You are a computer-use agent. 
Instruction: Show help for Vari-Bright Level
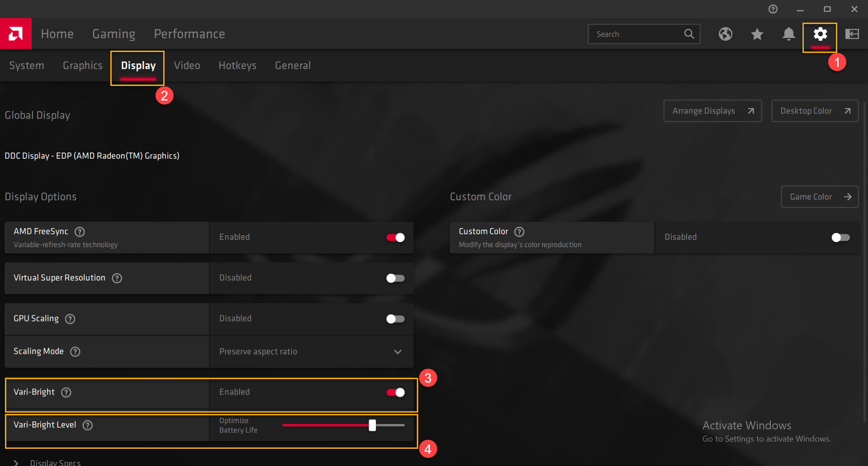[x=87, y=425]
